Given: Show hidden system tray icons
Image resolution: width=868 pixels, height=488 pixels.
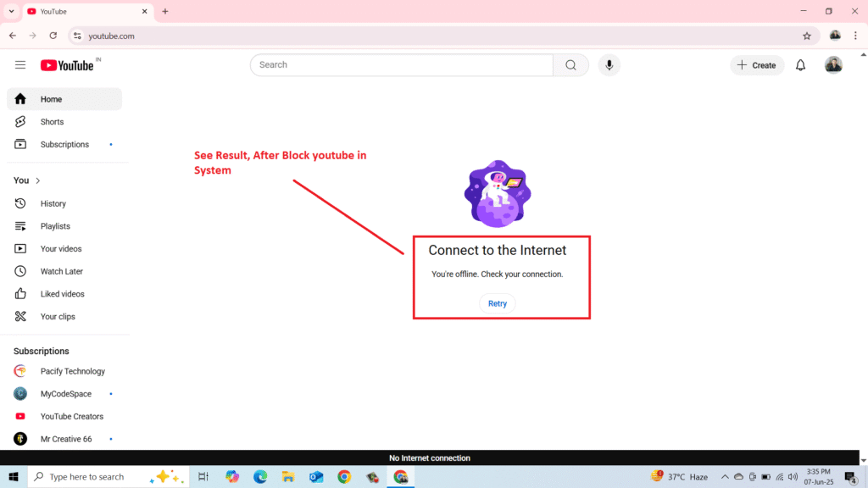Looking at the screenshot, I should pyautogui.click(x=725, y=476).
